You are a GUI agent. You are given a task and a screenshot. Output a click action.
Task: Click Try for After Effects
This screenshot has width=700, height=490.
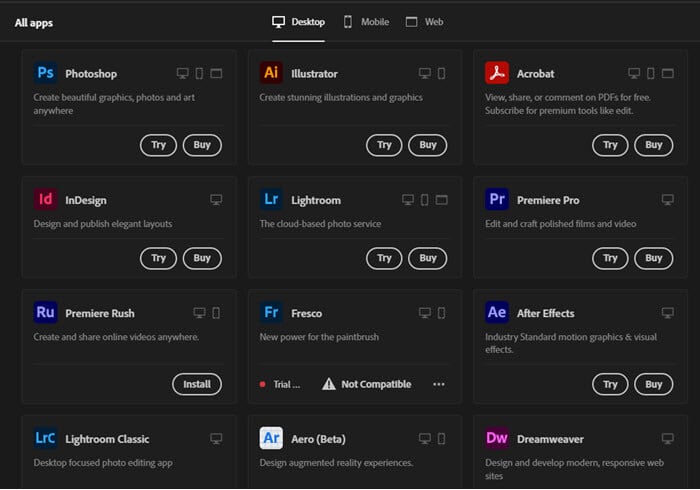coord(610,384)
